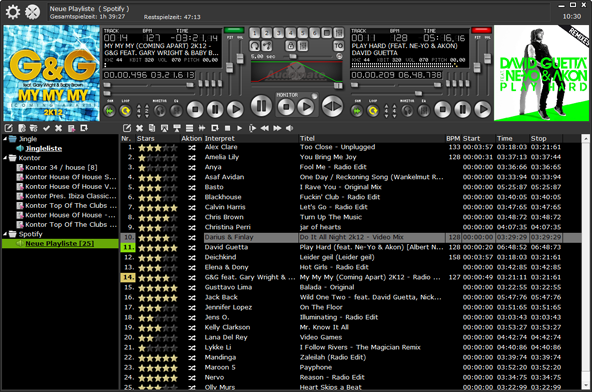Viewport: 592px width, 392px height.
Task: Open the David Guetta Play Hard cover
Action: [541, 73]
